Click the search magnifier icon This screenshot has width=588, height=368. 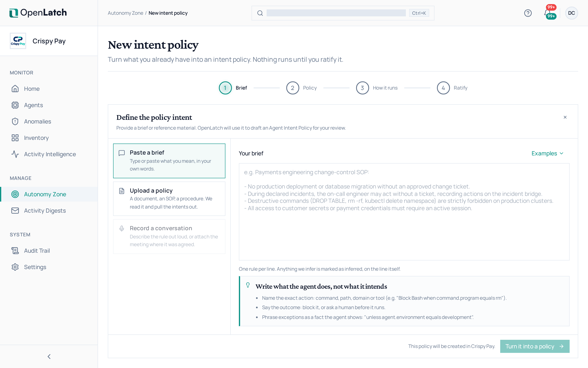coord(260,13)
